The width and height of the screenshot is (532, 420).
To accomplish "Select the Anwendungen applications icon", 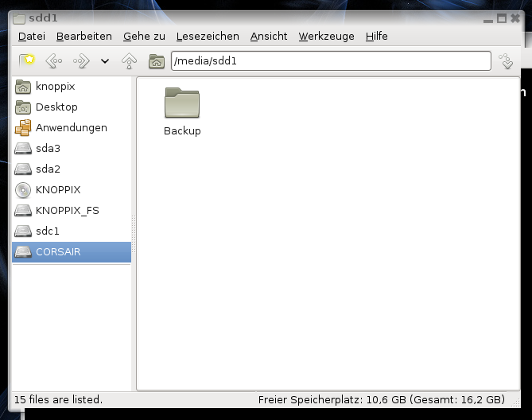I will pyautogui.click(x=23, y=128).
